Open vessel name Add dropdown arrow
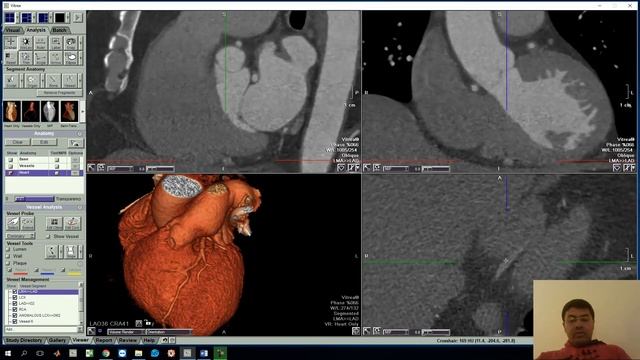Viewport: 640px width, 360px height. tap(80, 329)
